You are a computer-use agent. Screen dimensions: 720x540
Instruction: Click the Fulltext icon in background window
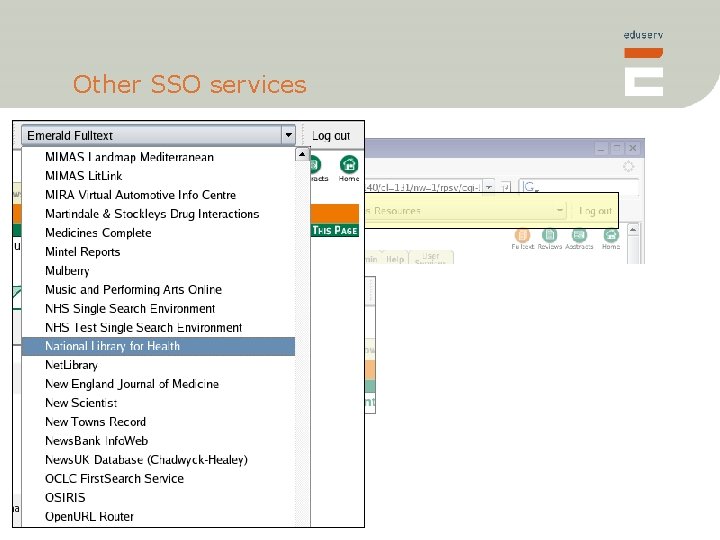(x=523, y=239)
